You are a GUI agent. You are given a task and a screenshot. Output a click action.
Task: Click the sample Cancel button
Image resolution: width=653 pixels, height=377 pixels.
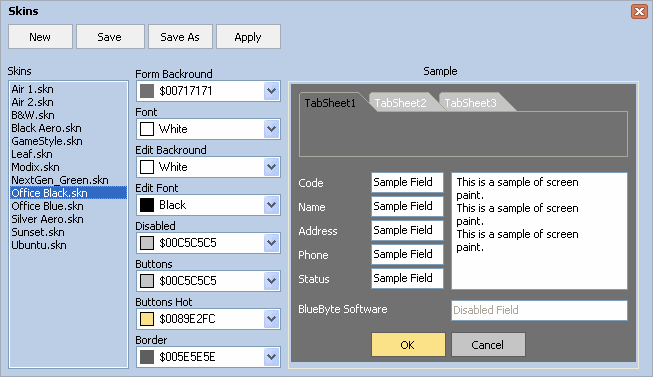[x=488, y=345]
